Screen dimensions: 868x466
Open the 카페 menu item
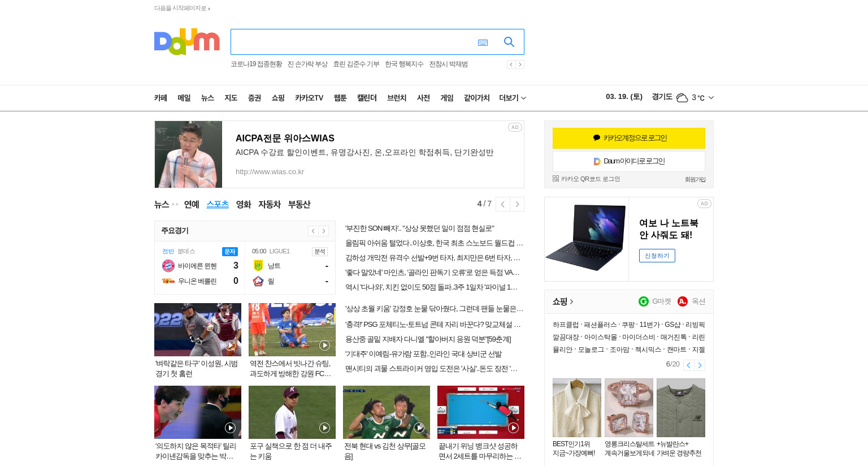[160, 98]
